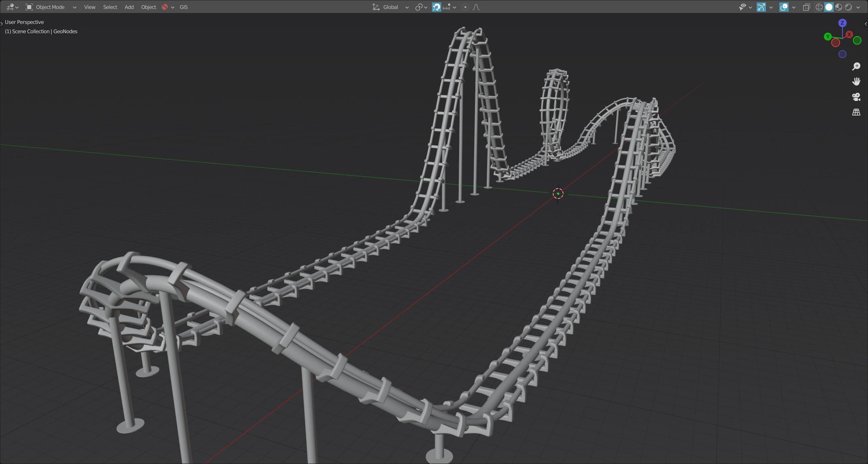Expand the viewport shading options arrow
The image size is (868, 464).
tap(858, 7)
